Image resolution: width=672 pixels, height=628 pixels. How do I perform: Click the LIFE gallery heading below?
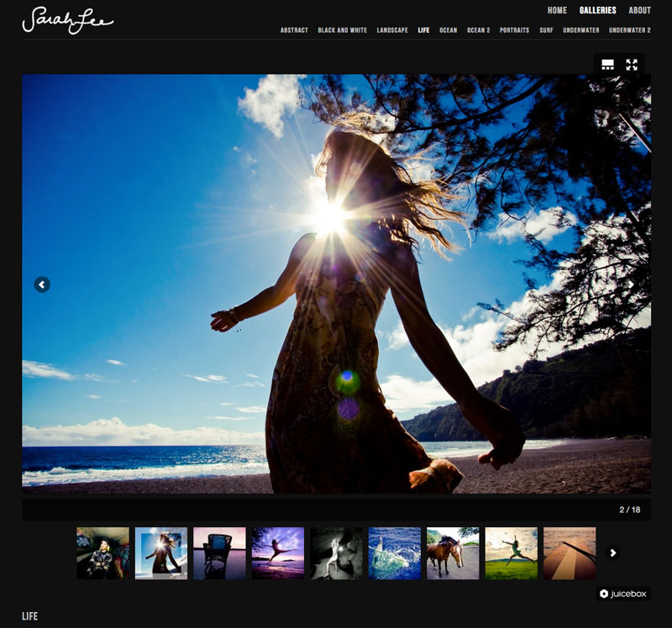click(x=30, y=616)
